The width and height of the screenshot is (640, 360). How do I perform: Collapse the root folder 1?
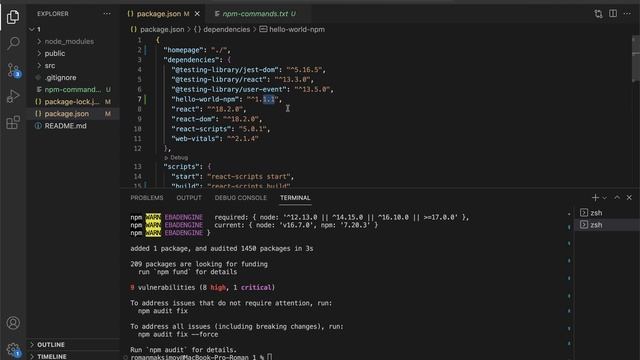pos(73,29)
